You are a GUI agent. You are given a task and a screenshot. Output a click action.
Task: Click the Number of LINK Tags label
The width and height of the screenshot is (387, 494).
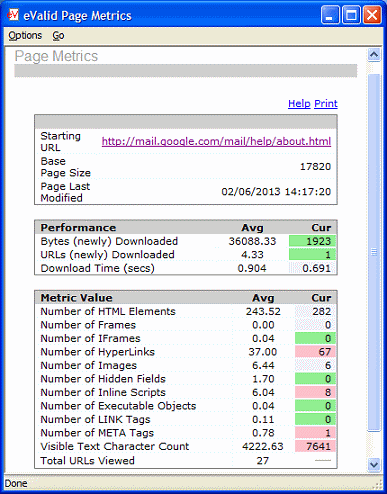95,419
